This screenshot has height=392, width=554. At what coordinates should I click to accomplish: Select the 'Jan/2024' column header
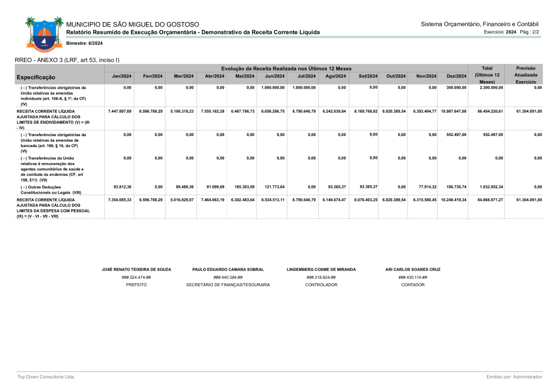(121, 76)
